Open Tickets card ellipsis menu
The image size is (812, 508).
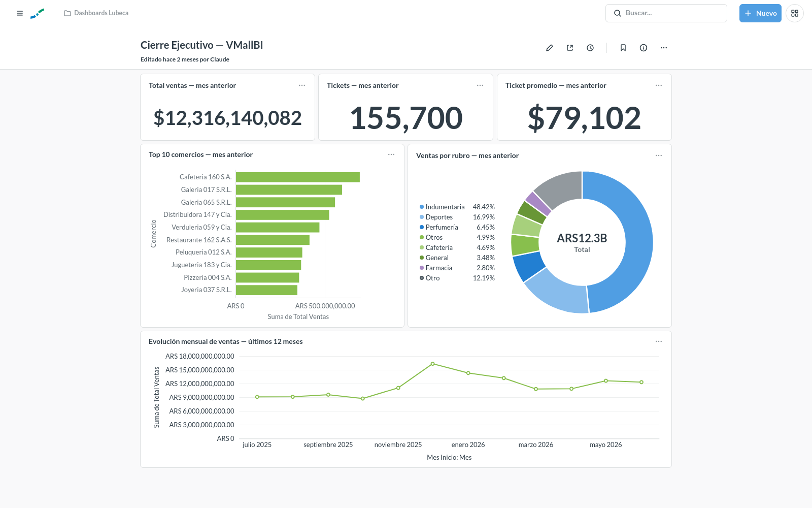point(480,85)
